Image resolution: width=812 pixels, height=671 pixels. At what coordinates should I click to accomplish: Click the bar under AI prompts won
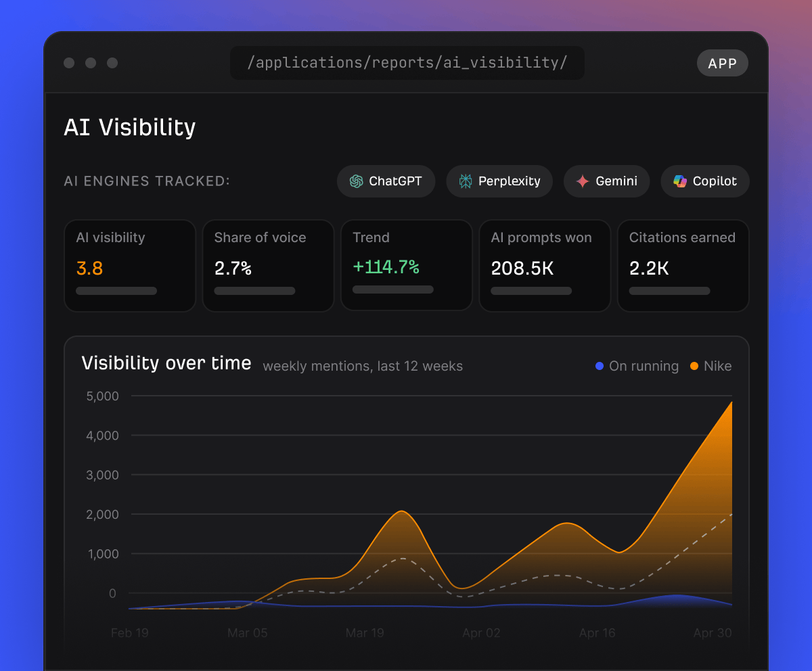tap(531, 291)
